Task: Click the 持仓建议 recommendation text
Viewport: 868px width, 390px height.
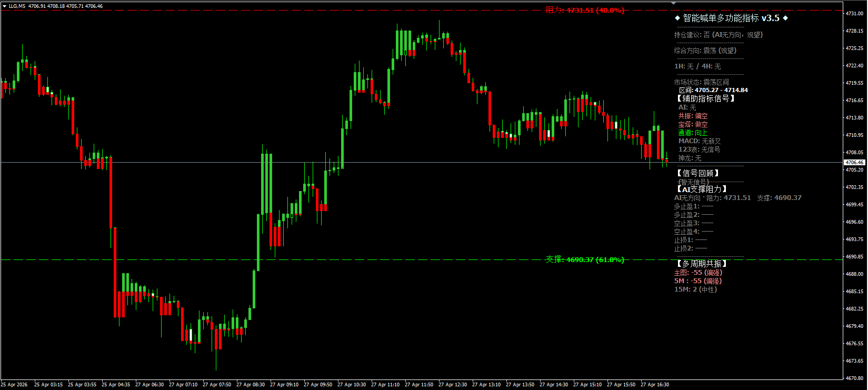Action: [718, 35]
